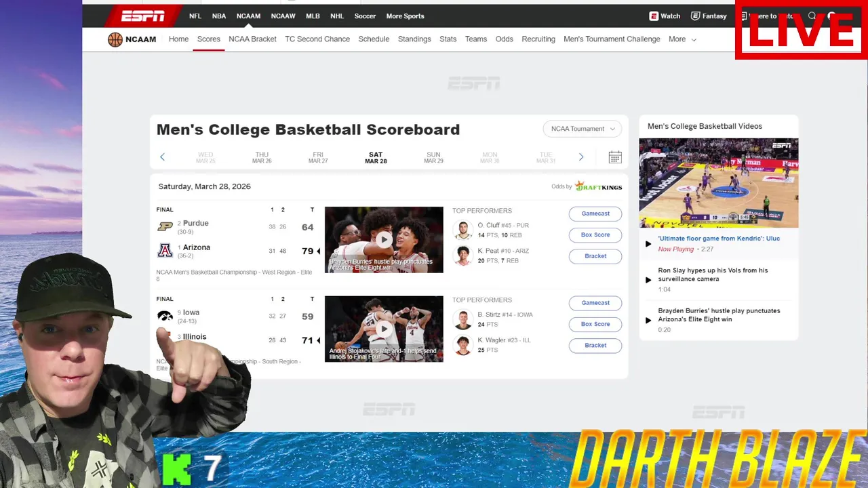Click O. Cluff player headshot

[x=462, y=230]
